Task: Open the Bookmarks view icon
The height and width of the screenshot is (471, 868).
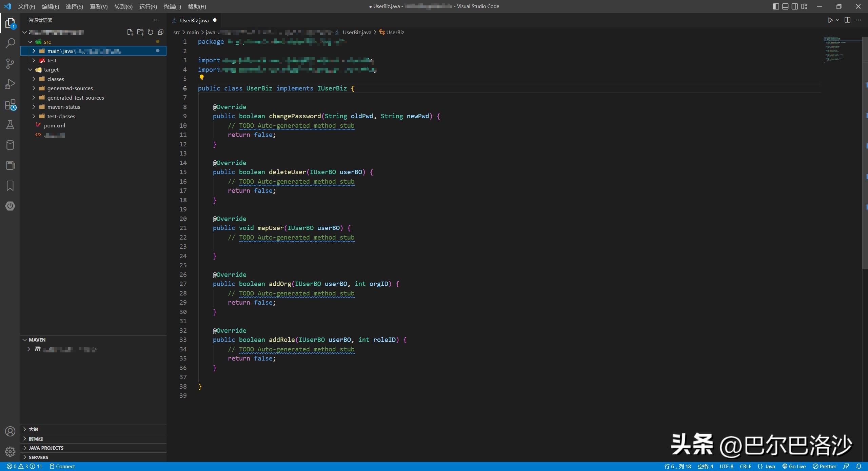Action: [x=10, y=186]
